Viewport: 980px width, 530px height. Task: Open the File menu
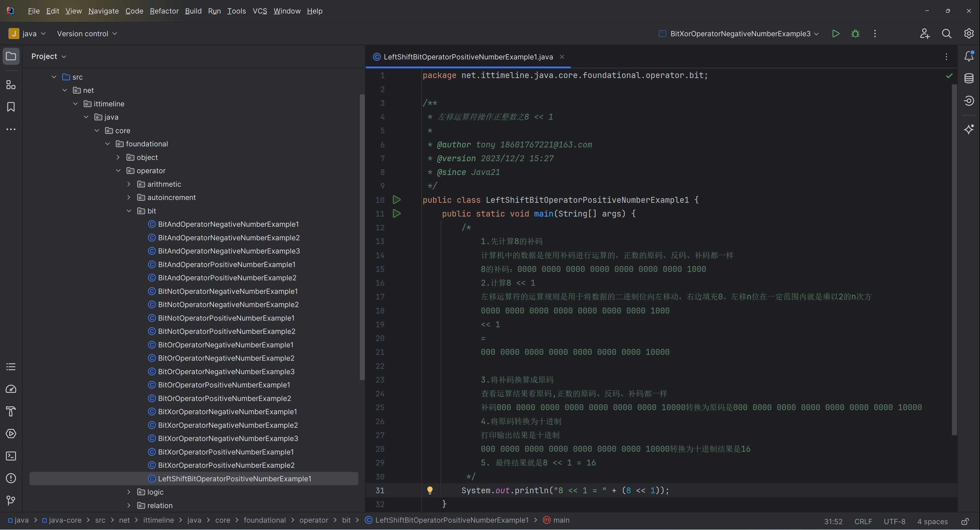pos(34,11)
